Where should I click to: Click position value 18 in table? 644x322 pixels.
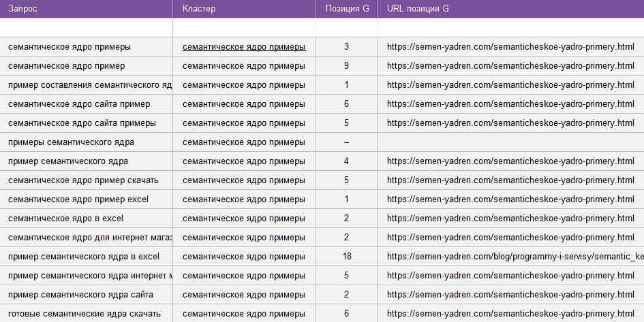click(x=346, y=257)
